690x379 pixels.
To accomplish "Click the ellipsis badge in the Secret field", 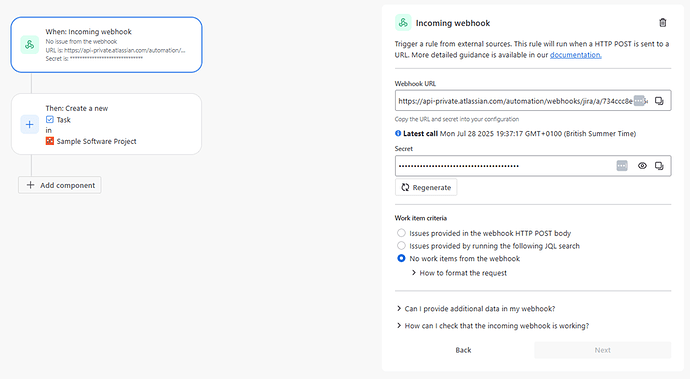I will coord(622,166).
